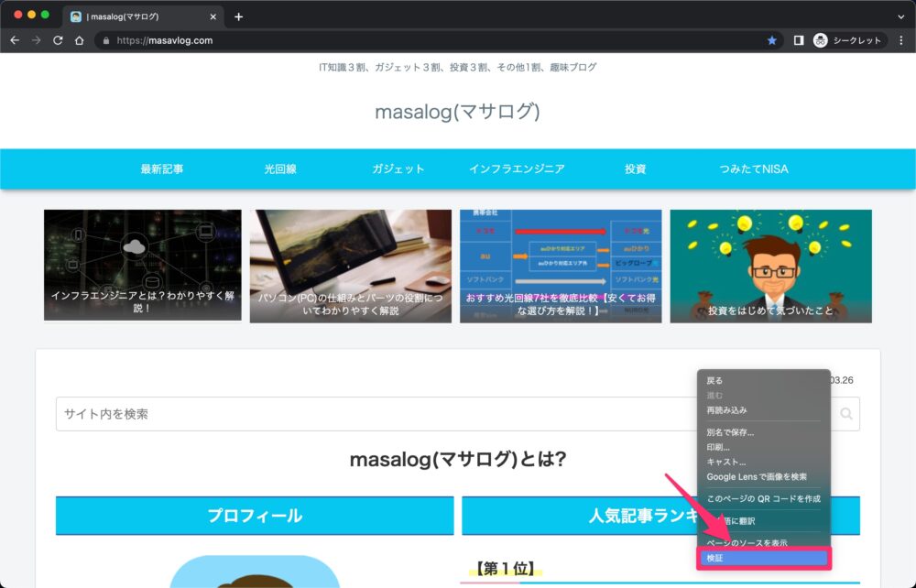The height and width of the screenshot is (588, 916).
Task: Click the 【第１位】 ranking label
Action: pos(505,568)
